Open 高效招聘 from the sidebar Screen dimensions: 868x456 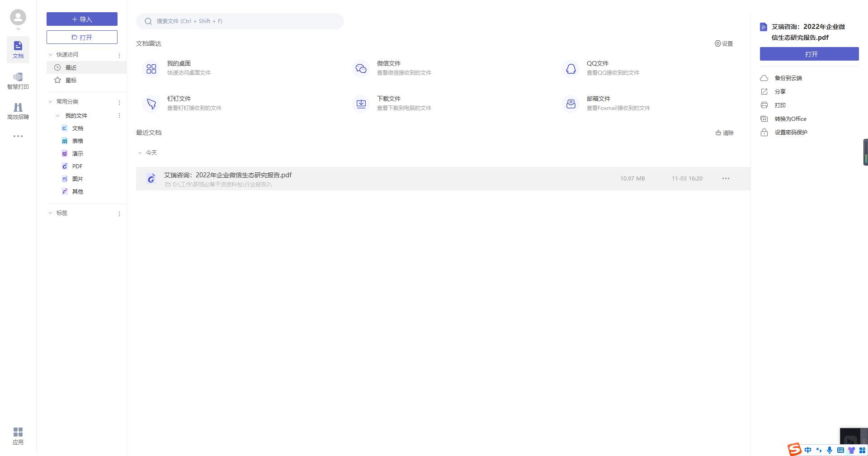coord(18,111)
